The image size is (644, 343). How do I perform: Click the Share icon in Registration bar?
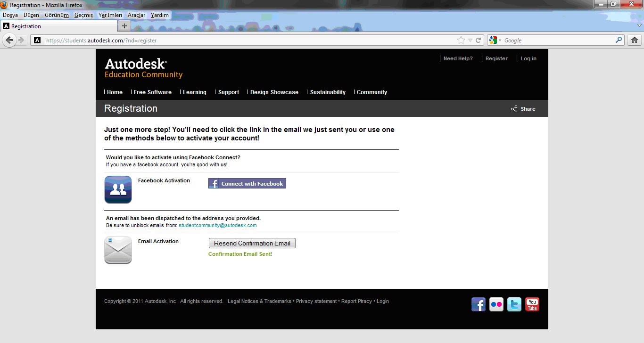click(x=514, y=109)
